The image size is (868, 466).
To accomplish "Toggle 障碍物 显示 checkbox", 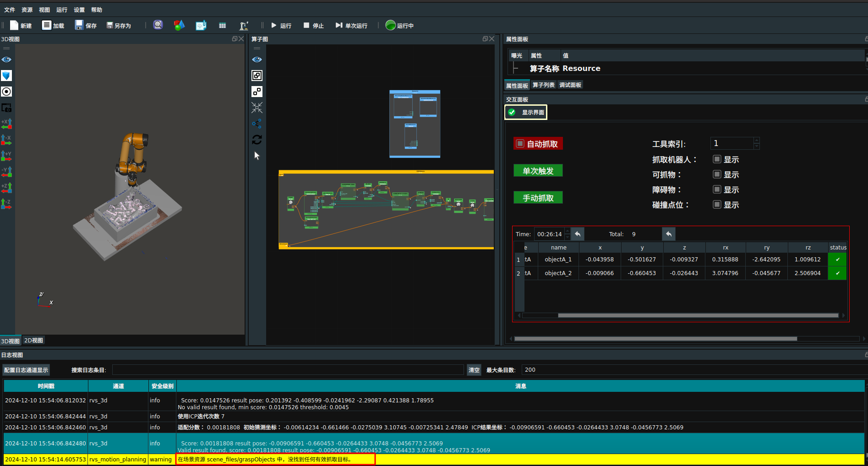I will click(717, 190).
